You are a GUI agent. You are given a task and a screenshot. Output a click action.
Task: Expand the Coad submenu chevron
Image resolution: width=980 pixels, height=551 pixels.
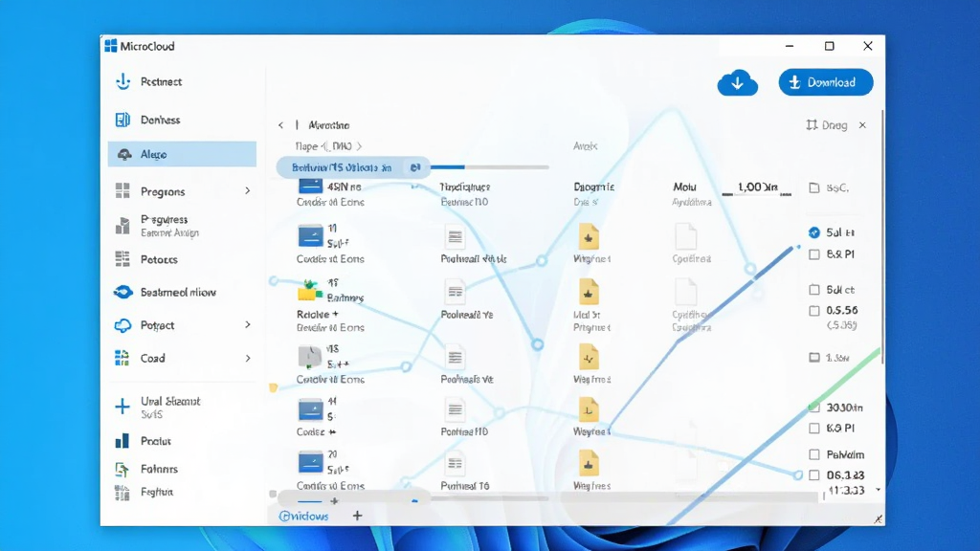[248, 358]
